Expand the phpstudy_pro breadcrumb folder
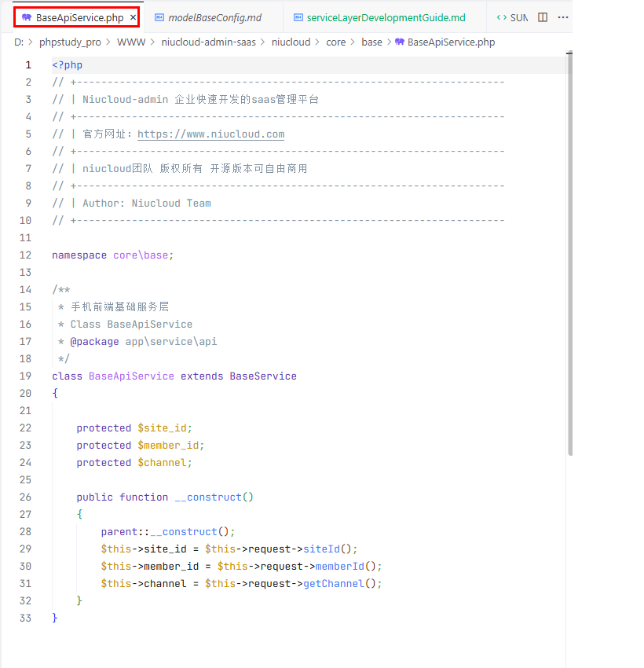The image size is (644, 668). [x=71, y=42]
